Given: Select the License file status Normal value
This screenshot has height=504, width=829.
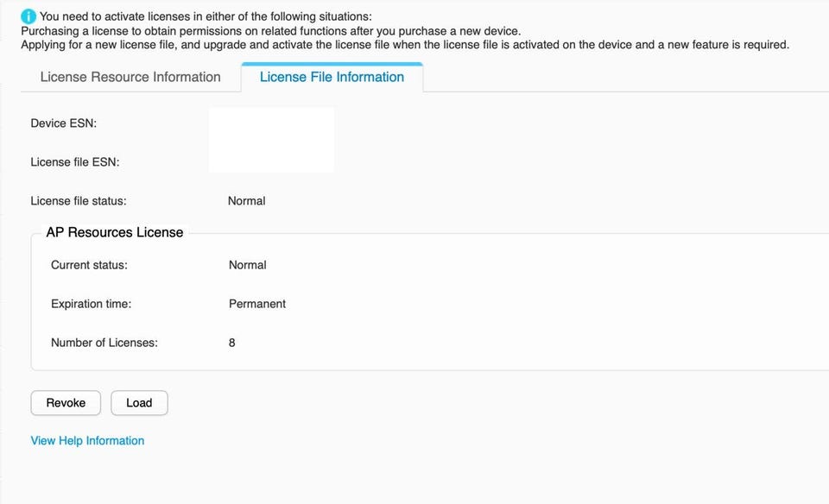Looking at the screenshot, I should point(246,201).
